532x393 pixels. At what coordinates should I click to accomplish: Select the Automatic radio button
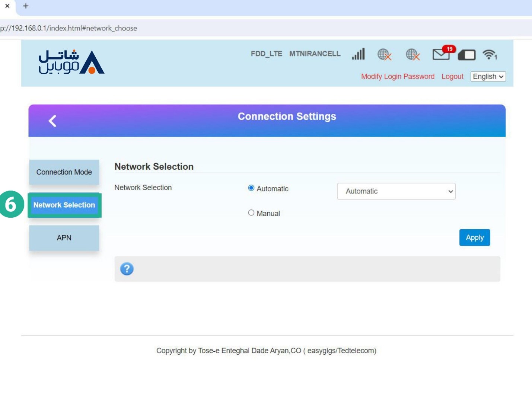(x=251, y=188)
